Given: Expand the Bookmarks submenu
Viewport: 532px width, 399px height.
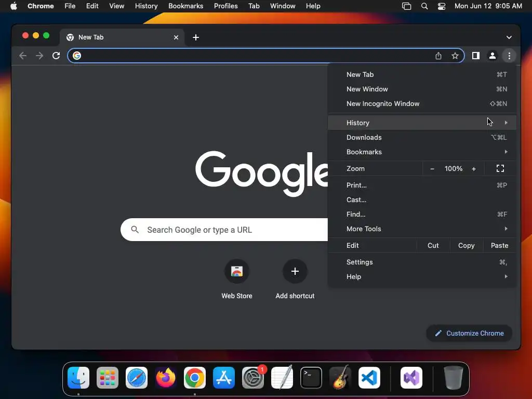Looking at the screenshot, I should [x=422, y=152].
